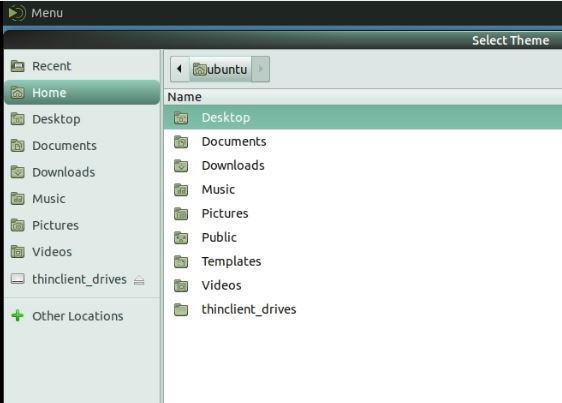Select the Documents folder in file list
The image size is (562, 403).
tap(363, 141)
